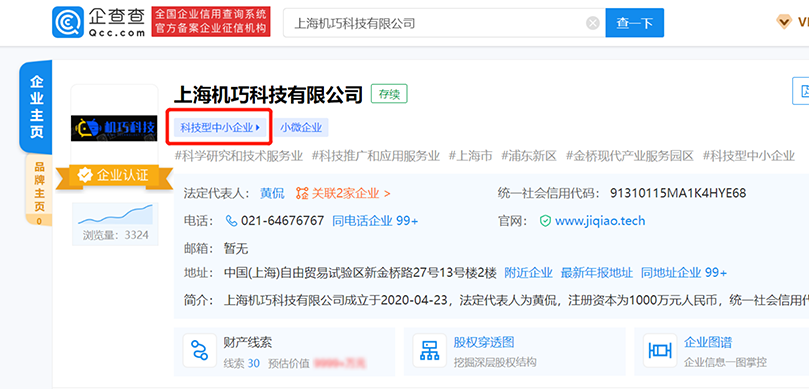Click the red 全国企业信用查询系统 banner
810x389 pixels.
[211, 22]
